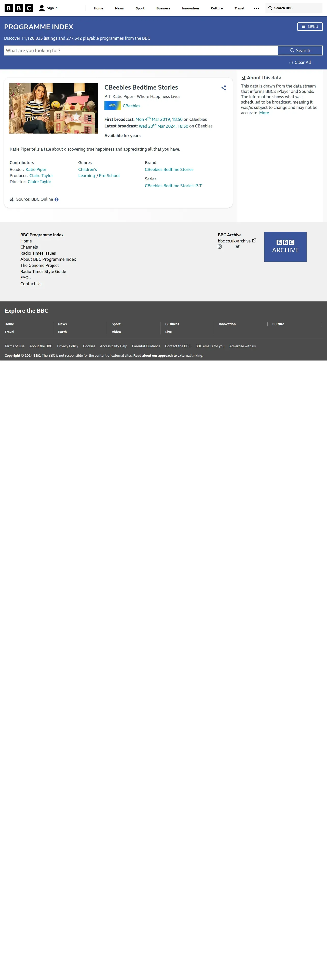Screen dimensions: 327x980
Task: Open the CBeebies channel link
Action: click(131, 106)
